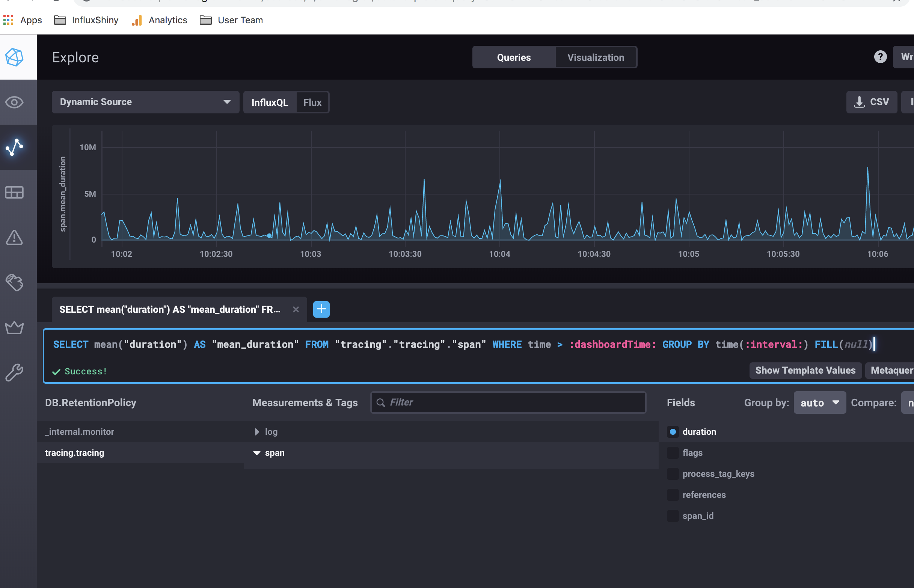Switch to the Visualization tab
This screenshot has width=914, height=588.
(x=595, y=57)
